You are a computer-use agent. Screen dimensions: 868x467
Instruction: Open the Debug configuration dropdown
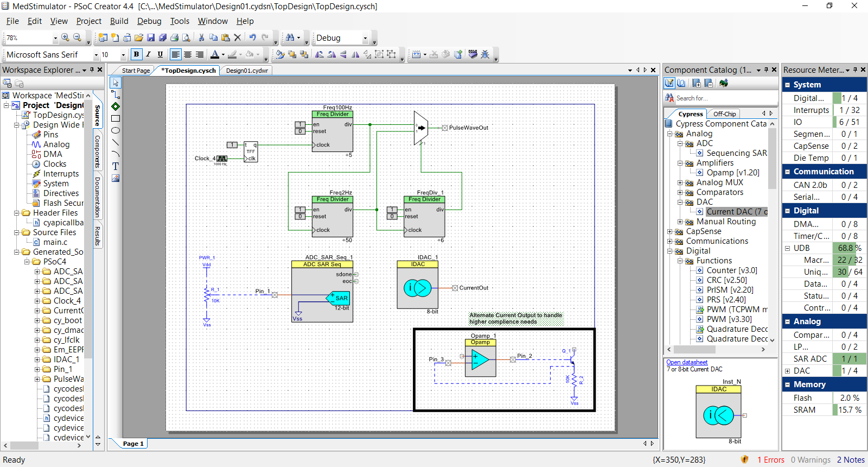coord(365,38)
